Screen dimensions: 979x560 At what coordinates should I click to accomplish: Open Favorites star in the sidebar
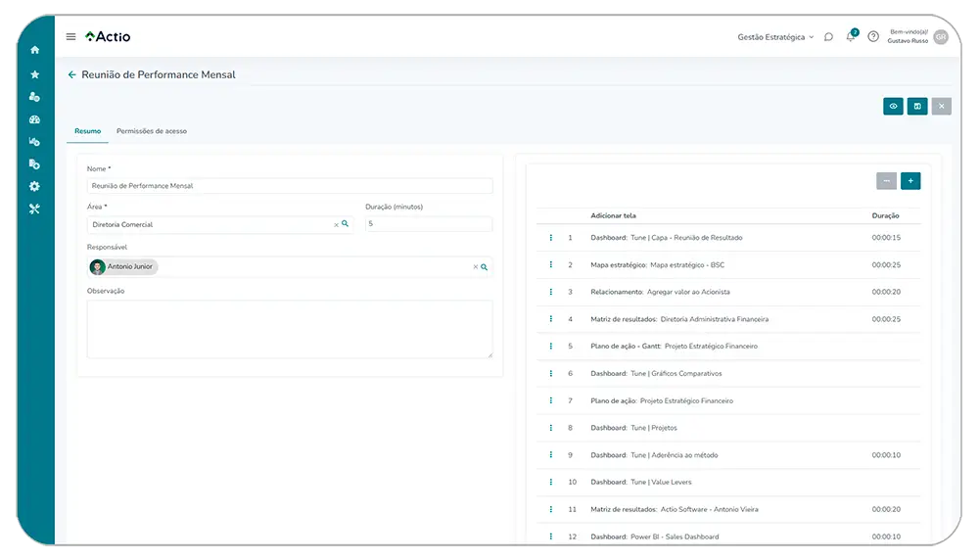click(35, 73)
